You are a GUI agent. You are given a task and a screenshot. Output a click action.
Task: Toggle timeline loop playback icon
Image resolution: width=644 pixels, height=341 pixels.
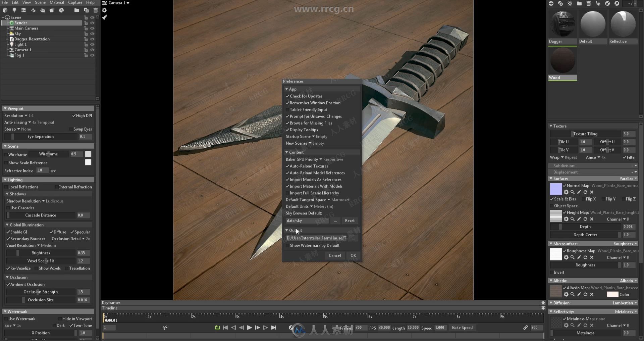click(217, 328)
